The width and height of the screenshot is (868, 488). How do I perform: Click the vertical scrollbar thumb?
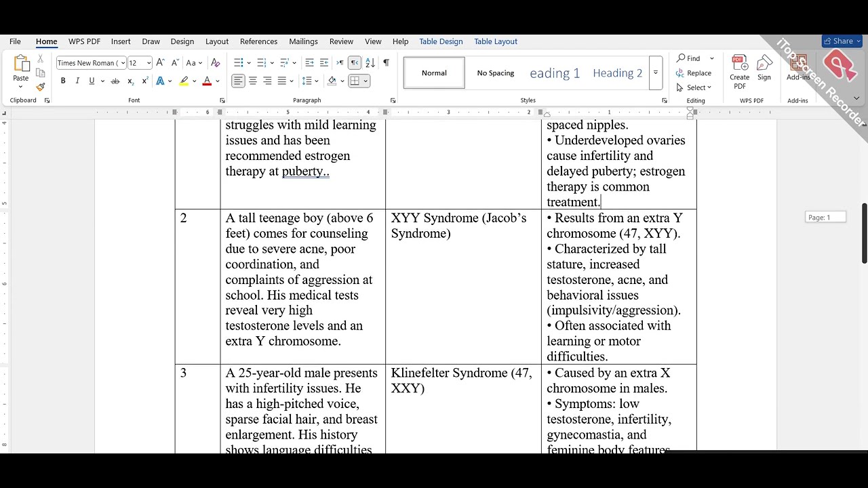864,233
